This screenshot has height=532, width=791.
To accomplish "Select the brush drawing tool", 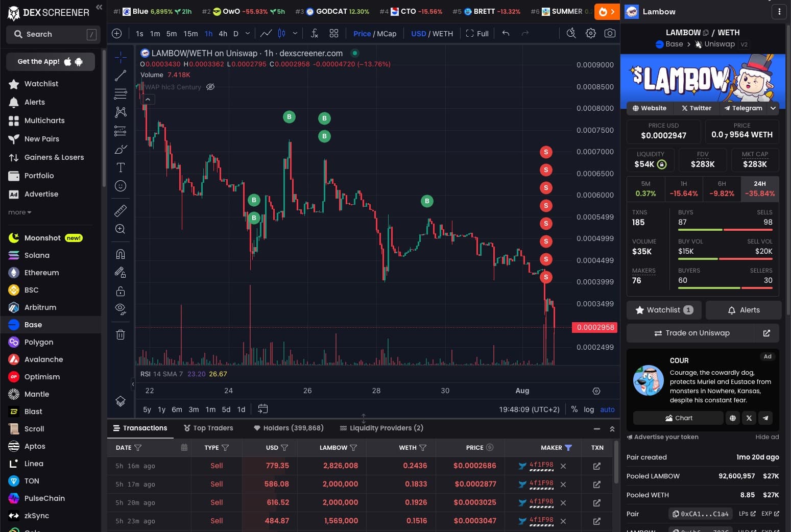I will [121, 149].
